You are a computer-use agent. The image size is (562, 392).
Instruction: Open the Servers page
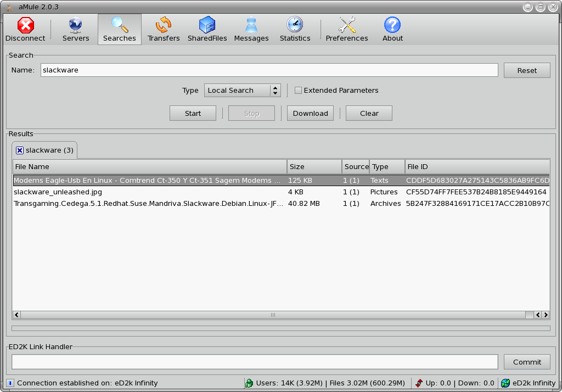coord(76,29)
